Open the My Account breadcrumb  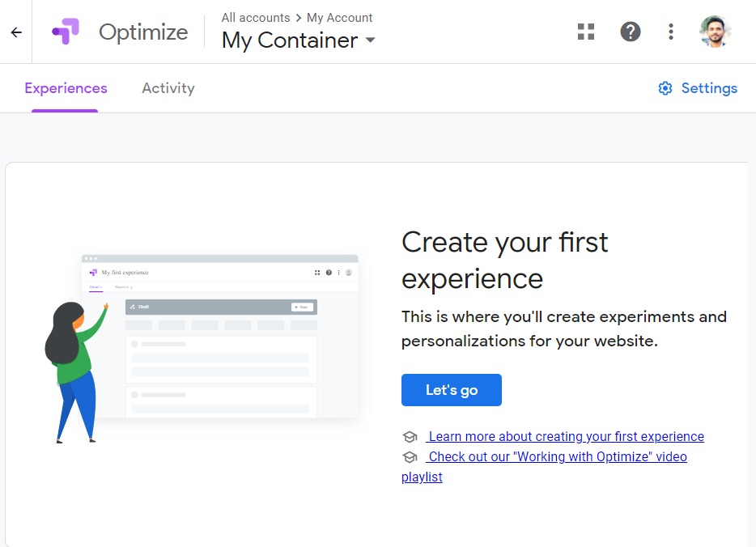click(339, 18)
